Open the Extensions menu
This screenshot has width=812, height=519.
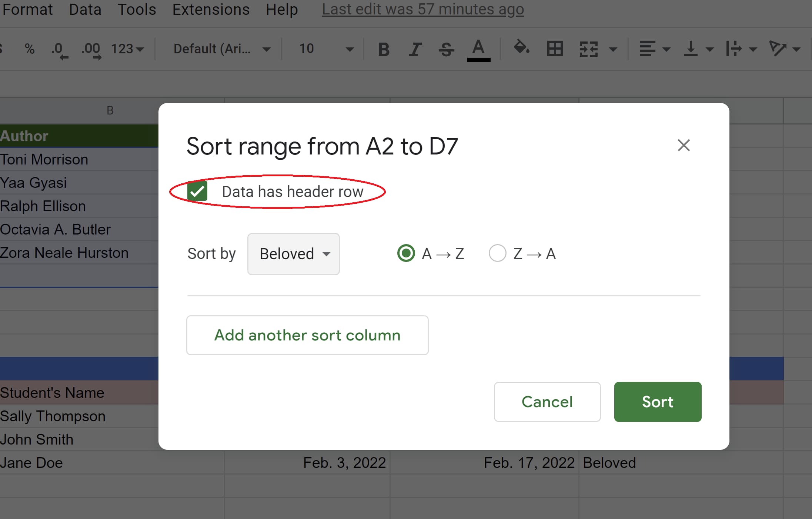coord(211,10)
